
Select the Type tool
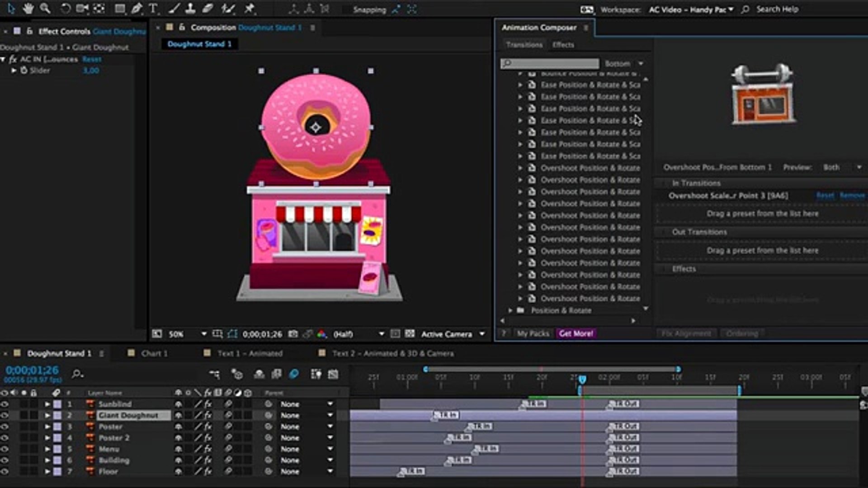[x=153, y=8]
